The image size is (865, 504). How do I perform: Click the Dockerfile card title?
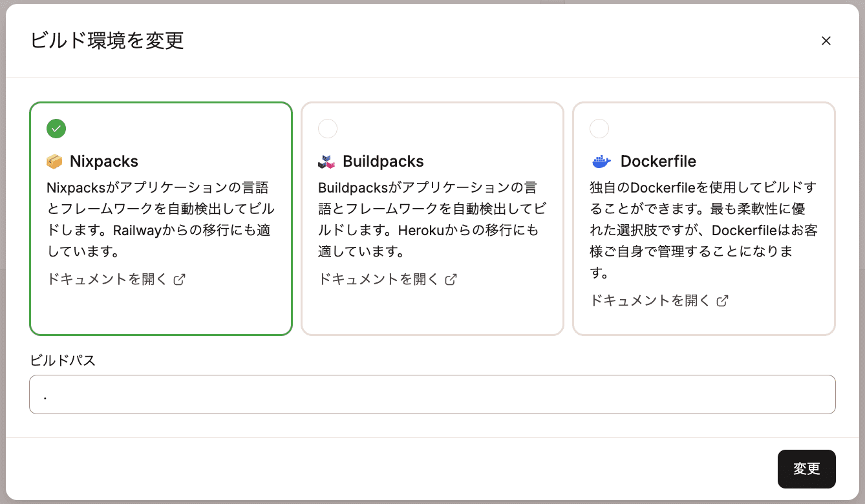pyautogui.click(x=658, y=161)
